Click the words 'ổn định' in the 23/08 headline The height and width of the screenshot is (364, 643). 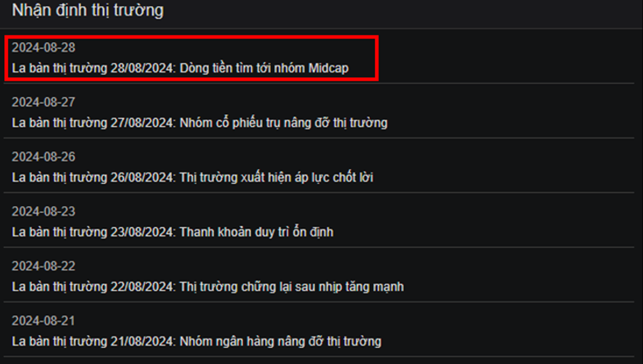click(x=313, y=232)
